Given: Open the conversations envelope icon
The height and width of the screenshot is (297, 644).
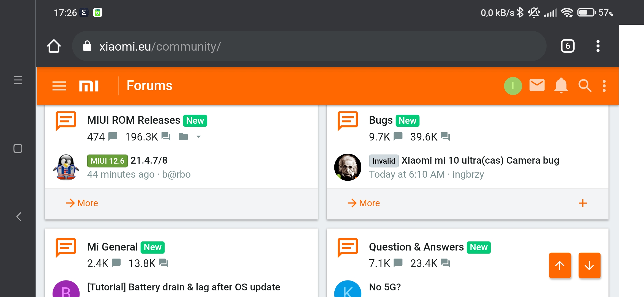Looking at the screenshot, I should click(537, 85).
